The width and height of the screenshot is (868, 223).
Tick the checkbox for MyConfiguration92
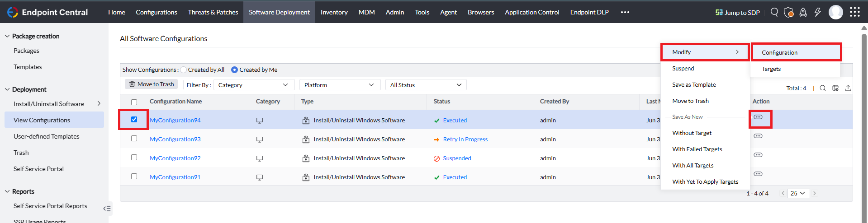134,158
